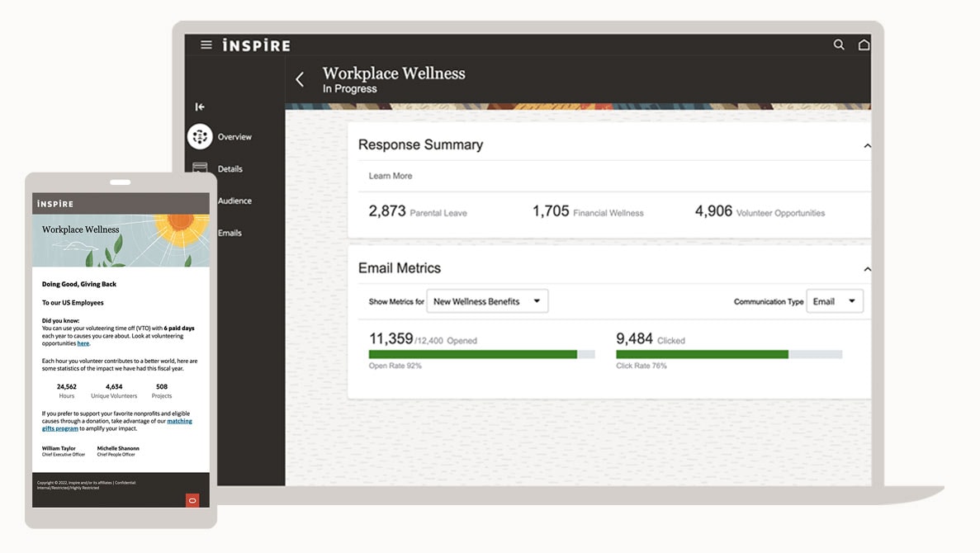This screenshot has width=980, height=553.
Task: Open the Communication Type dropdown
Action: pyautogui.click(x=835, y=301)
